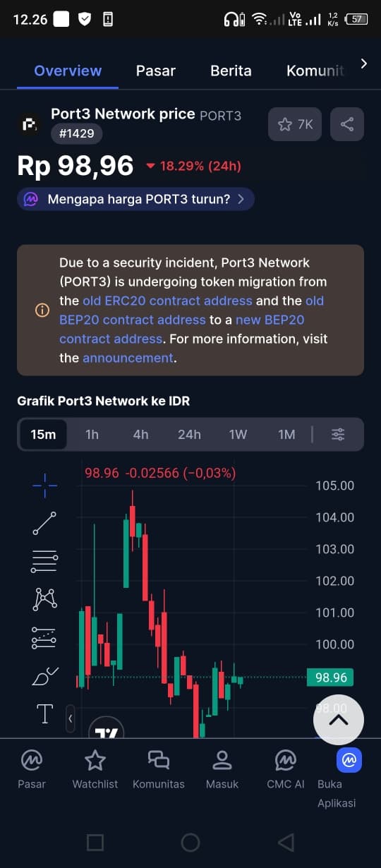Select the brush drawing tool
The width and height of the screenshot is (381, 868).
coord(45,675)
